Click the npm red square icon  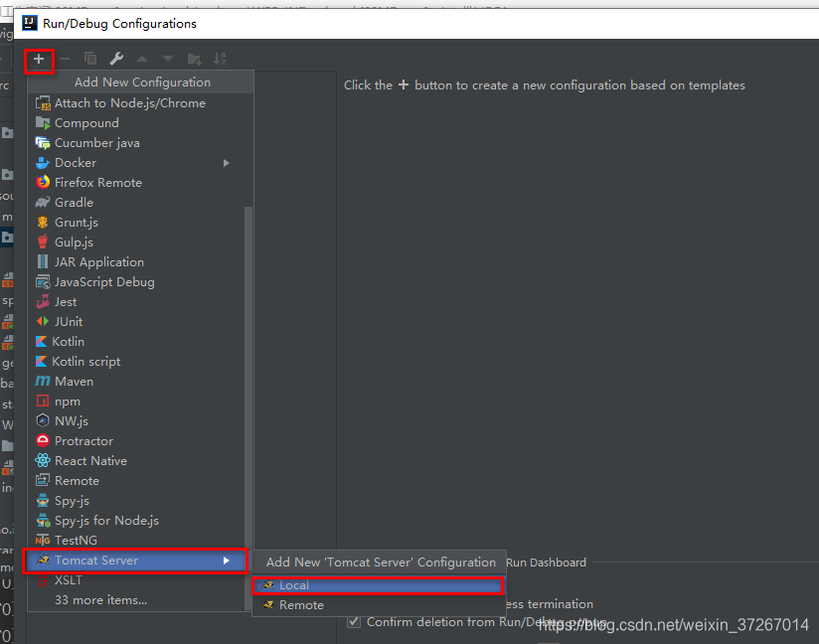point(43,402)
